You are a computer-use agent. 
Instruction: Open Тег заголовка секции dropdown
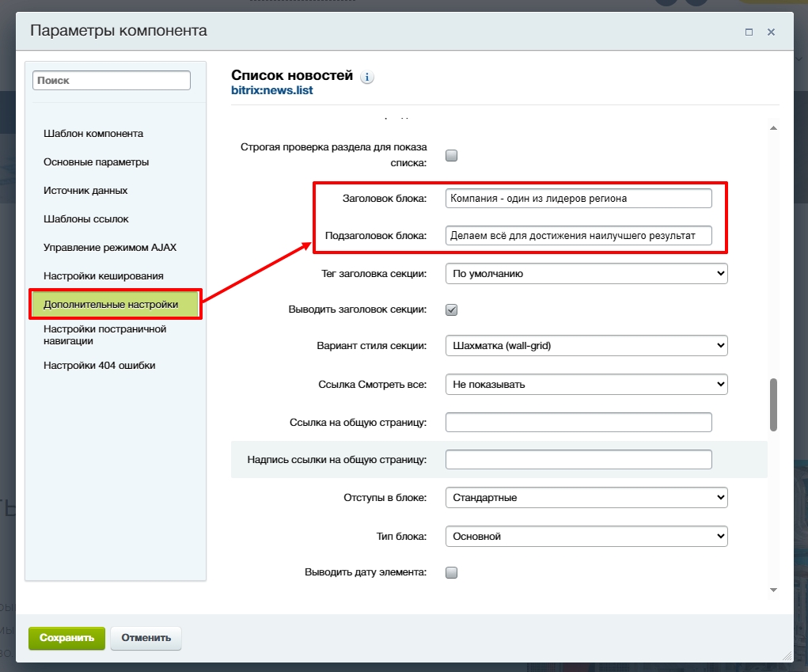[586, 274]
